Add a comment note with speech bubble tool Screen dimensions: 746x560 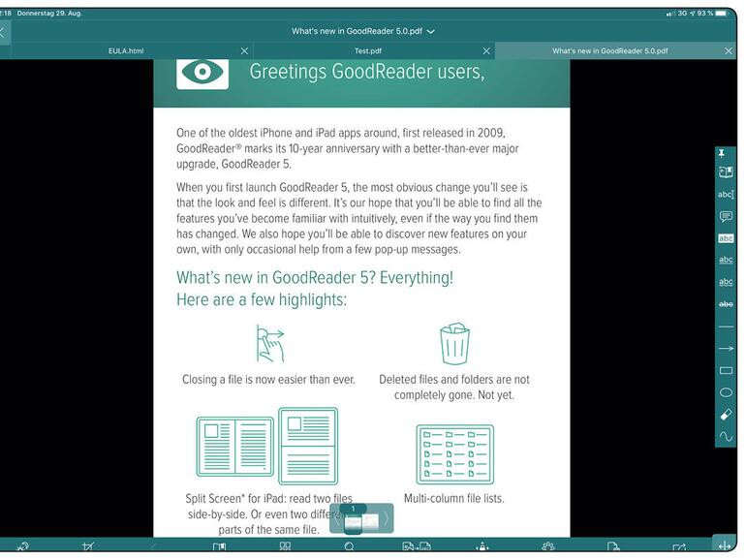click(726, 216)
